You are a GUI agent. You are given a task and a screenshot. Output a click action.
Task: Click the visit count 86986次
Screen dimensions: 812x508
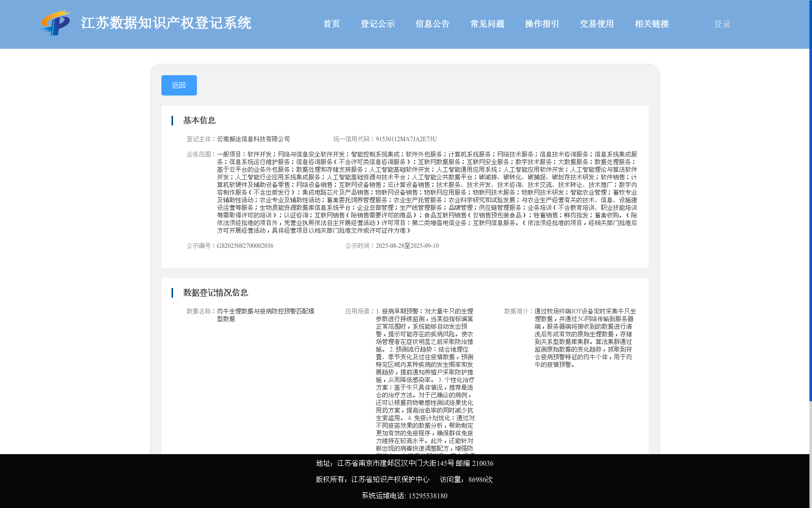[481, 480]
